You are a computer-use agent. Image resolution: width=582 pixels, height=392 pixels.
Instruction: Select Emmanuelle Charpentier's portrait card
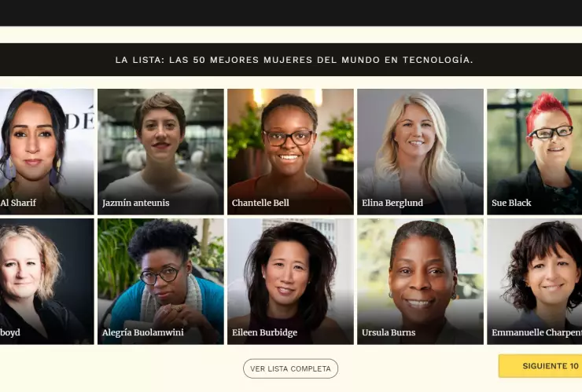coord(535,281)
